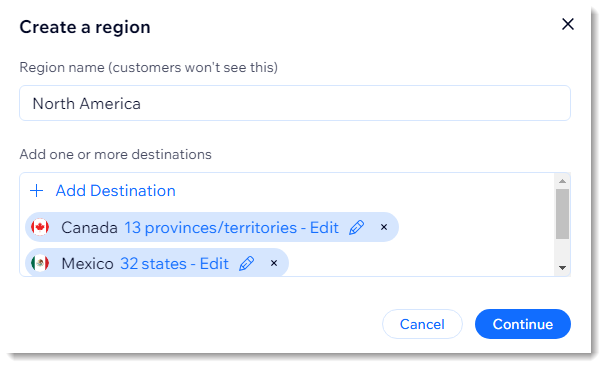Focus the Region name field with North America

(295, 103)
